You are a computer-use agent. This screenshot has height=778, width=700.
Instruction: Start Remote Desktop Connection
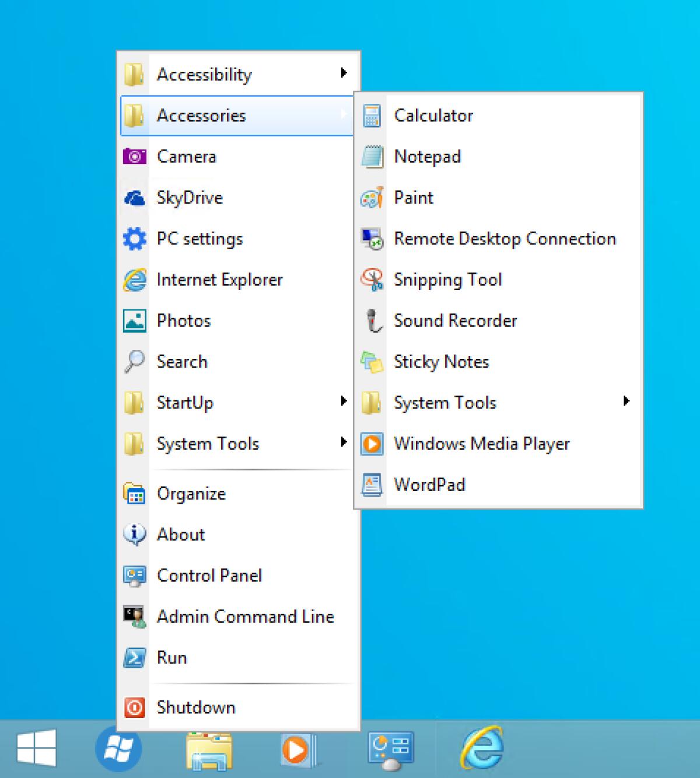click(504, 239)
